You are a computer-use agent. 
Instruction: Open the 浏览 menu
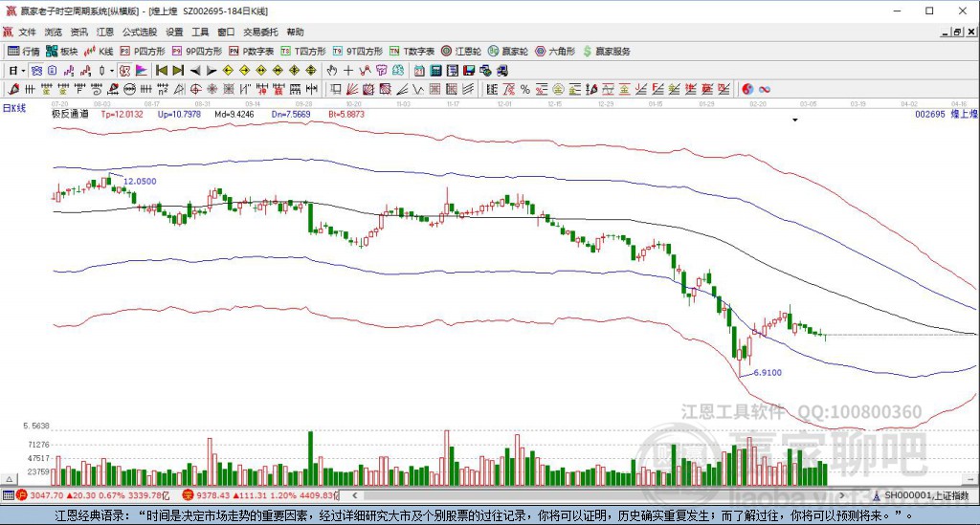coord(54,32)
